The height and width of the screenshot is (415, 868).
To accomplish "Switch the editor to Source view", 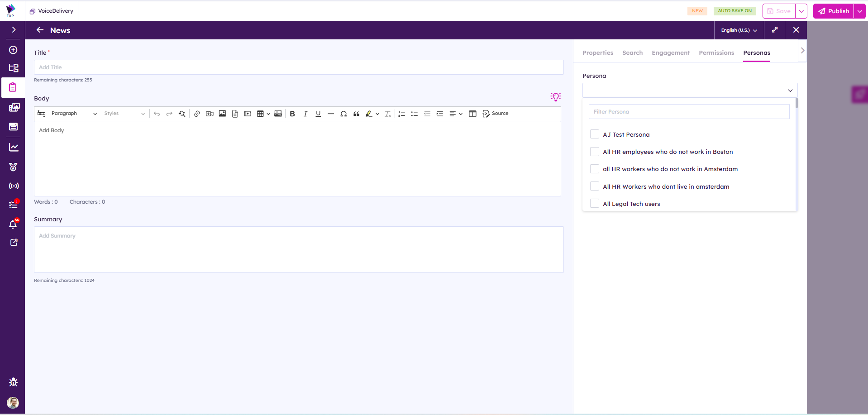I will pyautogui.click(x=496, y=114).
